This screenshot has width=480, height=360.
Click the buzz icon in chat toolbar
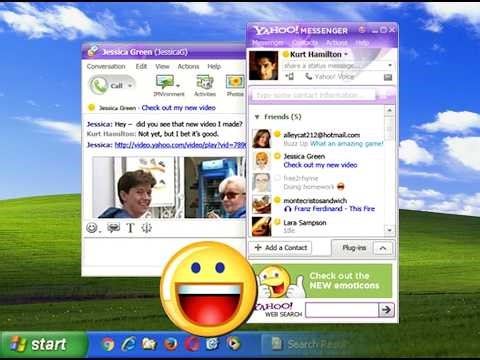pos(147,228)
